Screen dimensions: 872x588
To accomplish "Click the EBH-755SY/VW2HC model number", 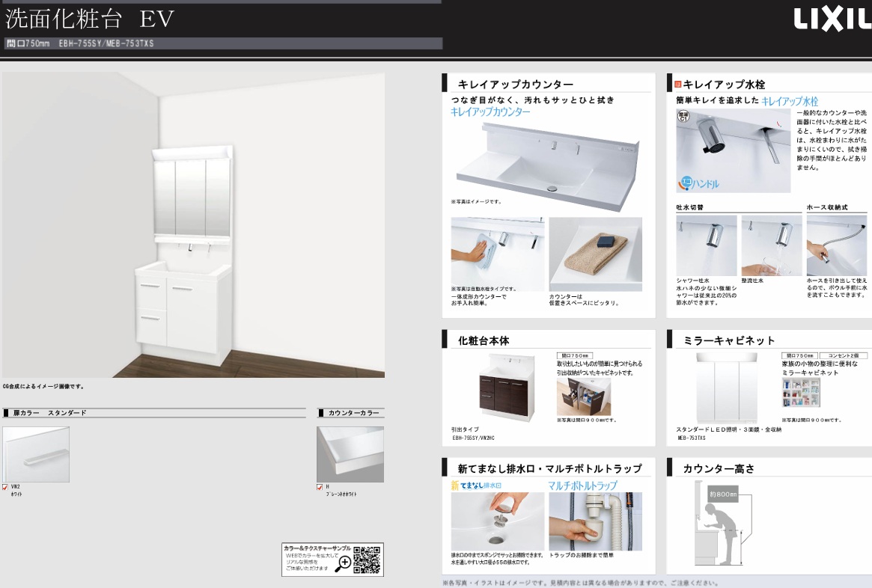I will click(x=473, y=438).
